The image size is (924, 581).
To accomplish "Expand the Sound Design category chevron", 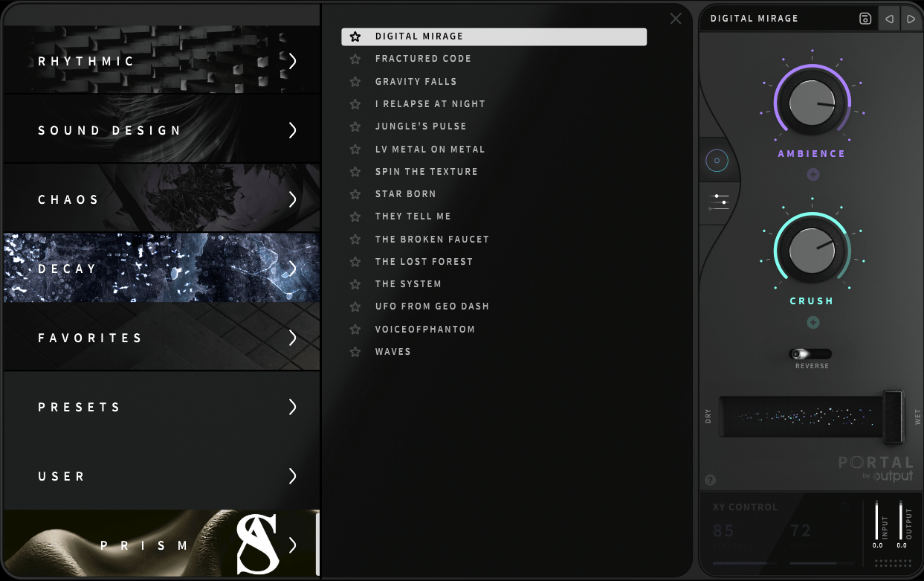I will [293, 130].
